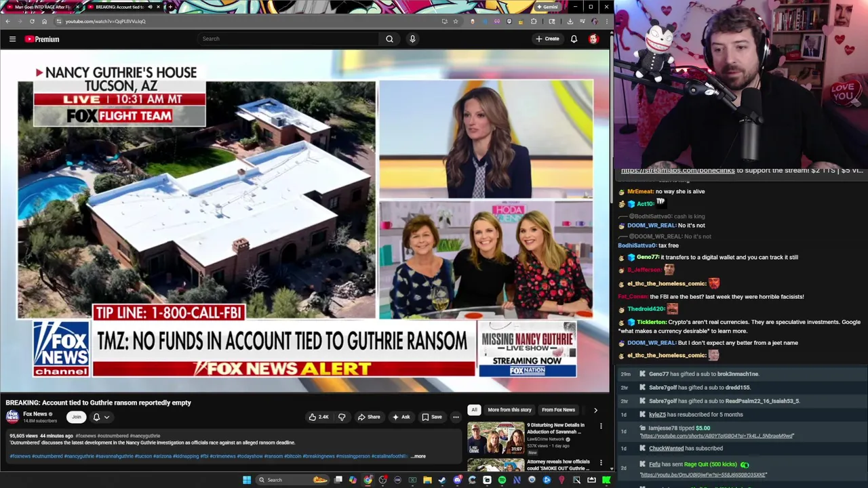Viewport: 868px width, 488px height.
Task: Go back in browser history
Action: [7, 21]
